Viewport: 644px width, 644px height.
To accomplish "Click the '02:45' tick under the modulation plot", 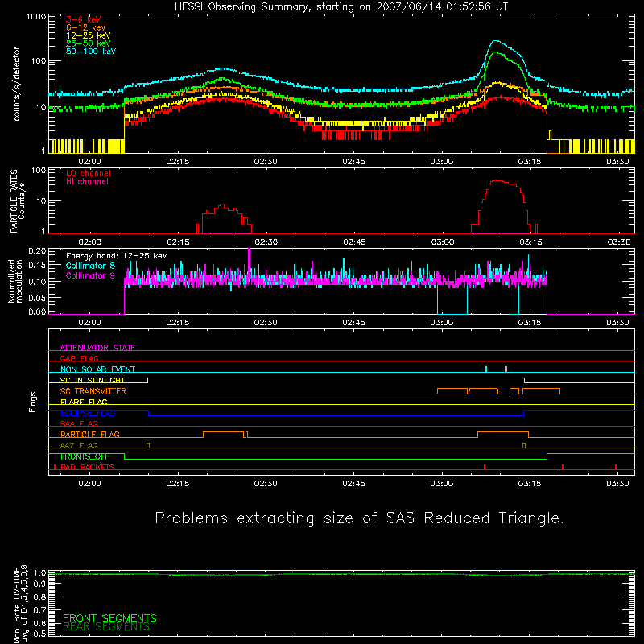I will tap(353, 323).
